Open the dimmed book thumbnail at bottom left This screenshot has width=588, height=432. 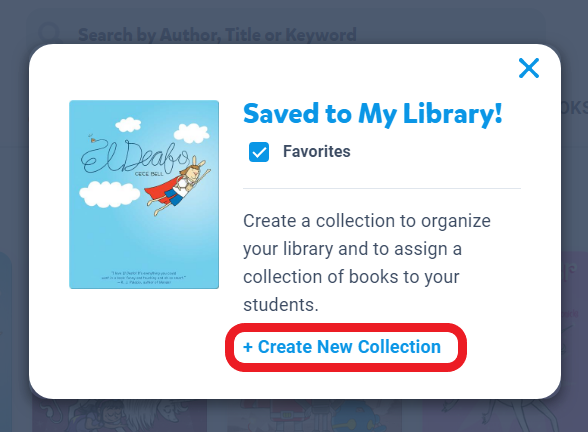coord(119,416)
